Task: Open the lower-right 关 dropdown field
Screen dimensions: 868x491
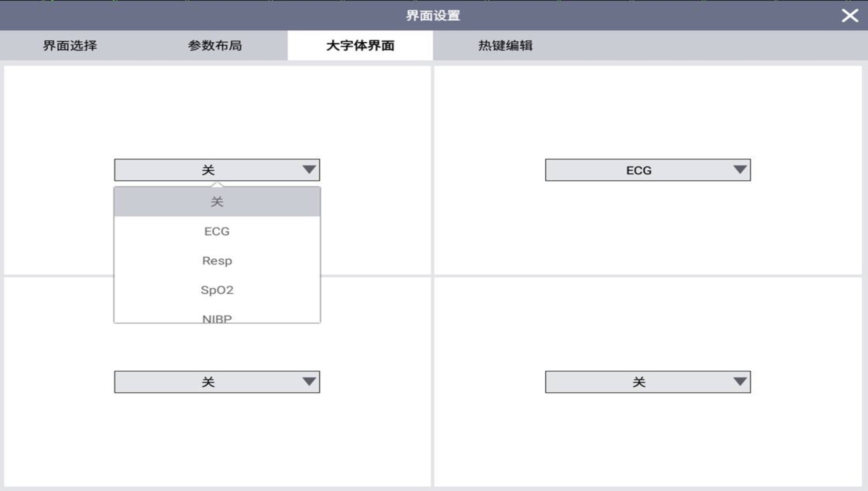Action: [638, 382]
